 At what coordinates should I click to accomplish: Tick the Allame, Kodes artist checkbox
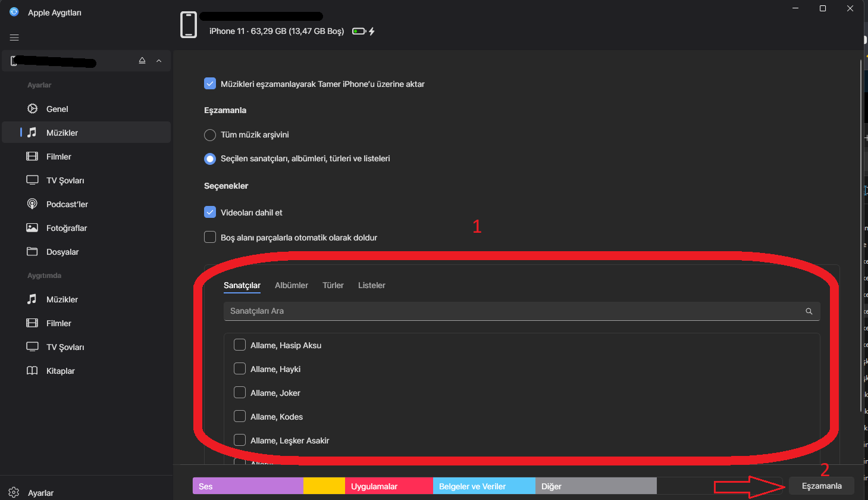(x=240, y=417)
